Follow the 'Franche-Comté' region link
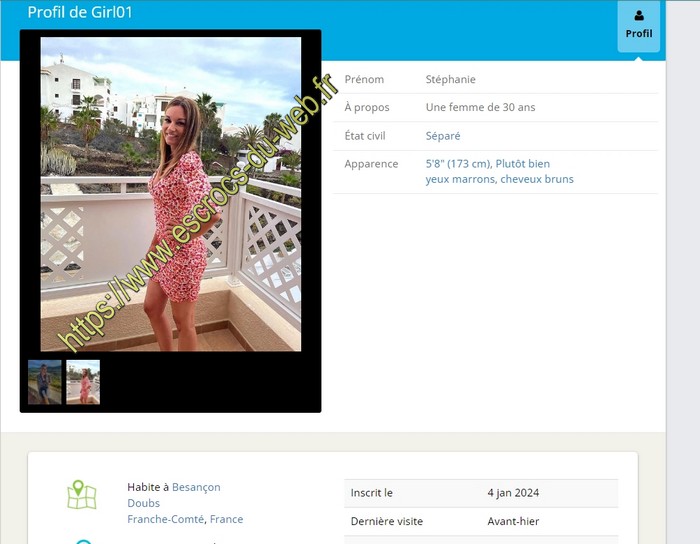This screenshot has height=544, width=700. [x=166, y=519]
